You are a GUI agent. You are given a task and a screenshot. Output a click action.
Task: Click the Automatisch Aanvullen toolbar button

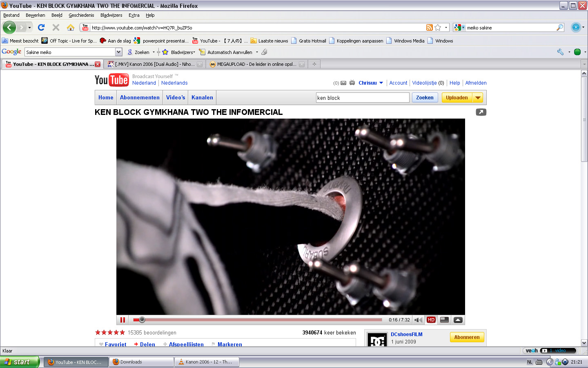225,52
